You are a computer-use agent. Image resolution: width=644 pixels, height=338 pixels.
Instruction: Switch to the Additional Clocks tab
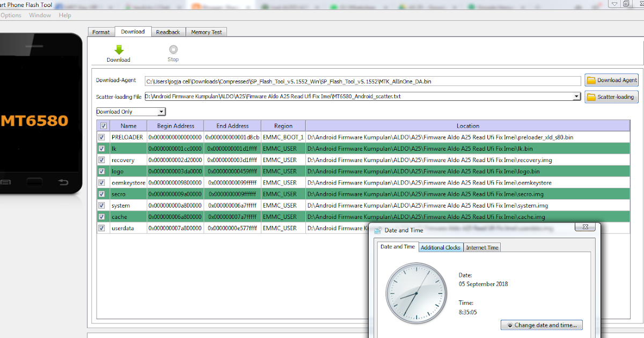(440, 247)
